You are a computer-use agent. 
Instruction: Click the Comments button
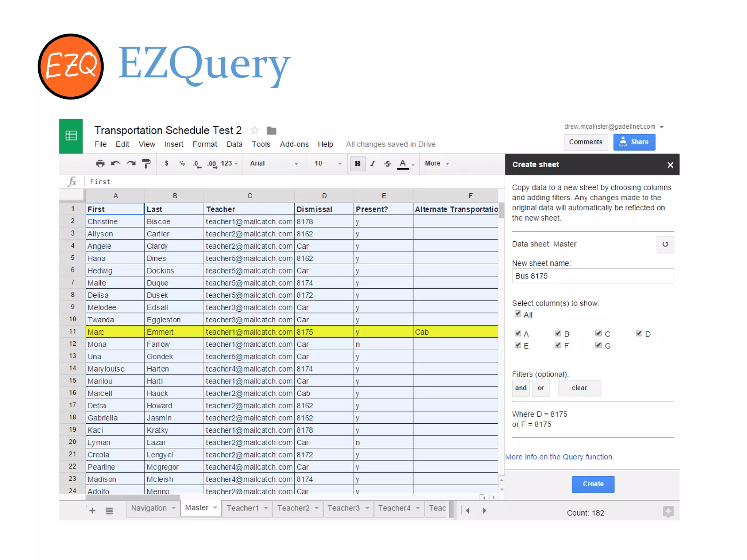[586, 142]
